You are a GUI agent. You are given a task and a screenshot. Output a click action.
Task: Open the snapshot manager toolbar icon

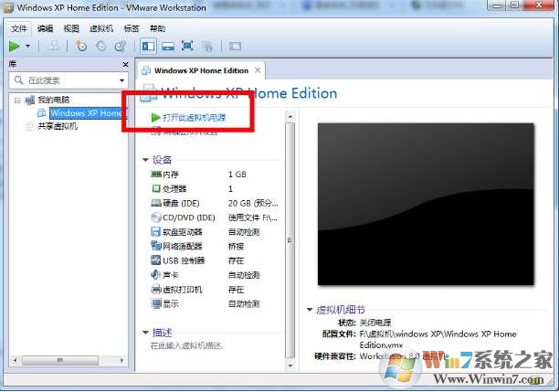coord(120,46)
